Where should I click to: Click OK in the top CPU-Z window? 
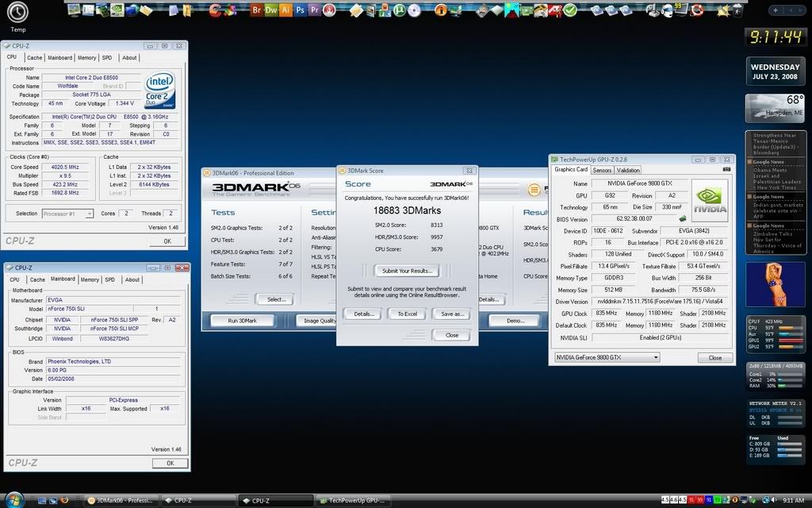click(x=167, y=241)
